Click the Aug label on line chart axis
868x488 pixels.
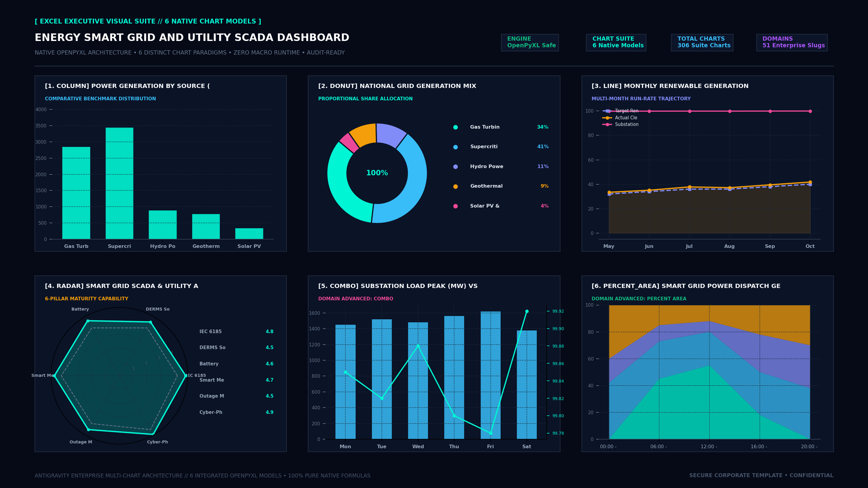(729, 246)
